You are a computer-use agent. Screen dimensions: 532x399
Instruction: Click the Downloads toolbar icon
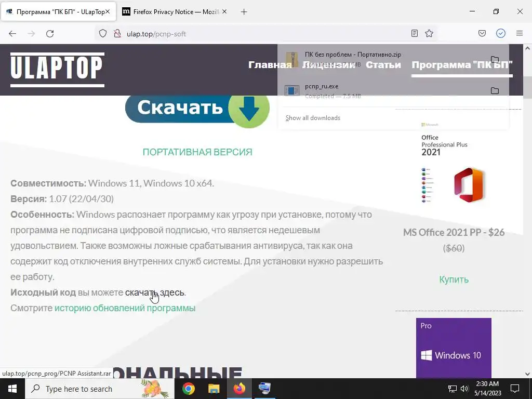coord(501,33)
